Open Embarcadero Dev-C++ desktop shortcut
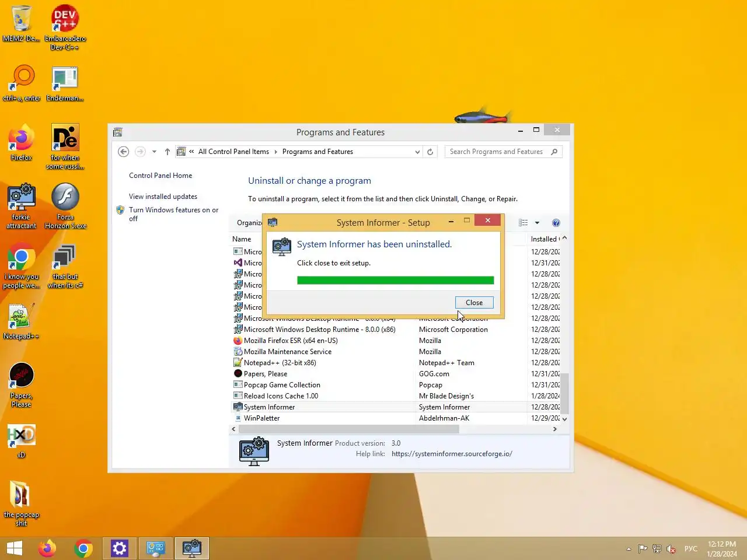747x560 pixels. tap(65, 27)
